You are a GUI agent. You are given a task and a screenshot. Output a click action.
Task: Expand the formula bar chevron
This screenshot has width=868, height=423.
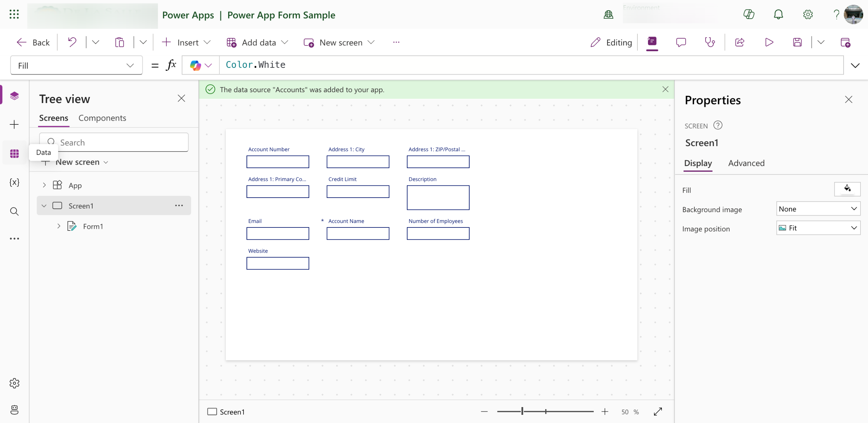pyautogui.click(x=855, y=65)
